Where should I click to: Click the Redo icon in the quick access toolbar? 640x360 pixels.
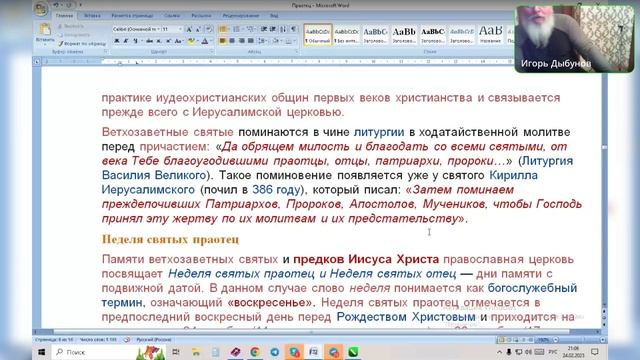69,5
